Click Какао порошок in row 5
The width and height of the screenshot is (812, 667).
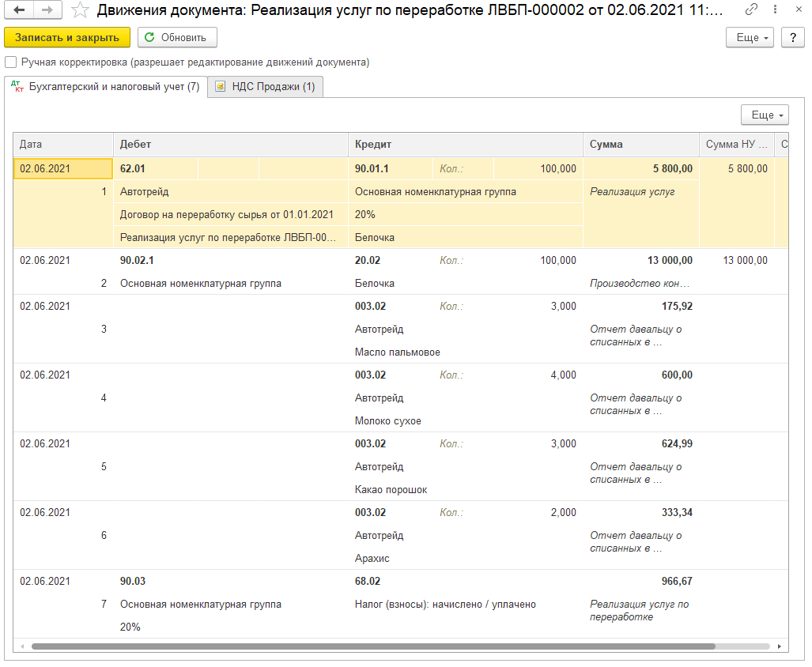click(391, 489)
